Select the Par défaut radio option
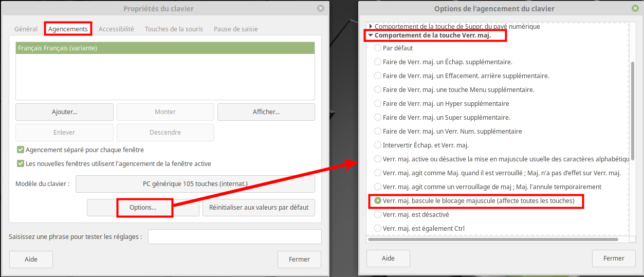Screen dimensions: 644x277 [x=378, y=48]
